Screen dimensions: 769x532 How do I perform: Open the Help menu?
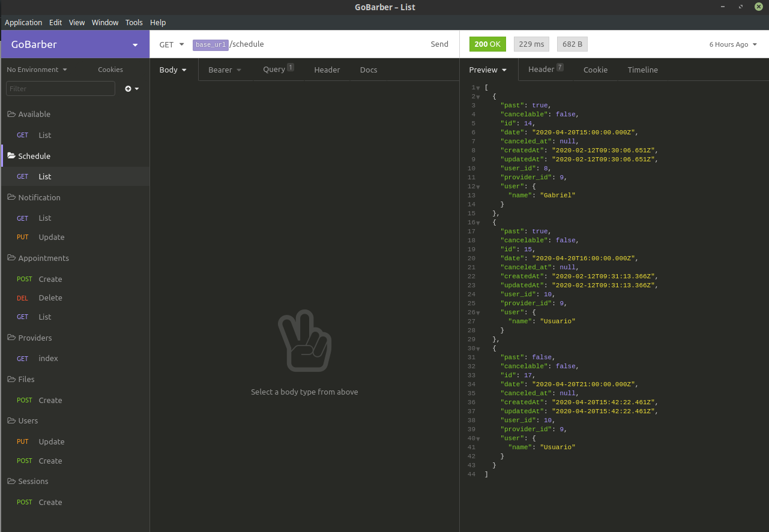[x=158, y=22]
